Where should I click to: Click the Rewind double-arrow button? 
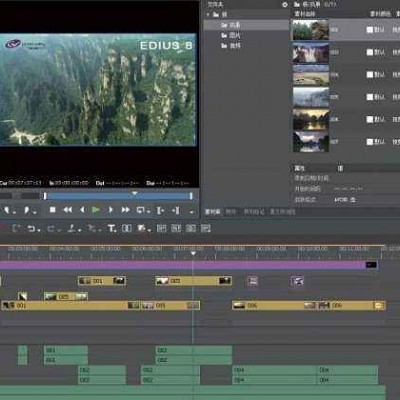[68, 210]
